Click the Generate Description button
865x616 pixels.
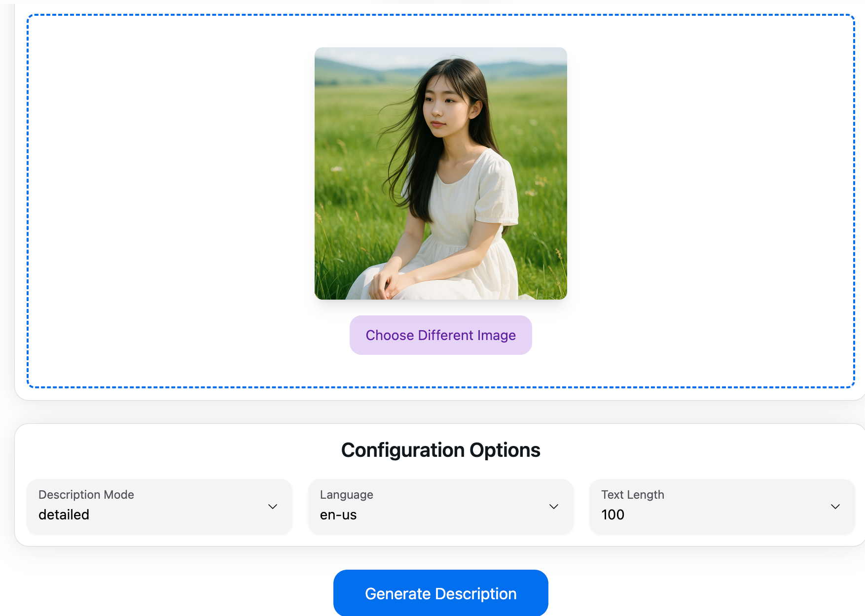(440, 593)
